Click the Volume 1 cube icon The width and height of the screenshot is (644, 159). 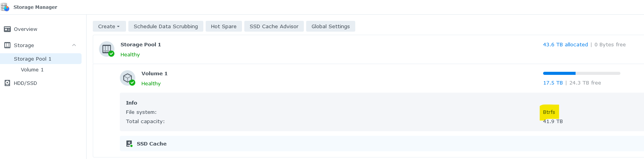(128, 78)
